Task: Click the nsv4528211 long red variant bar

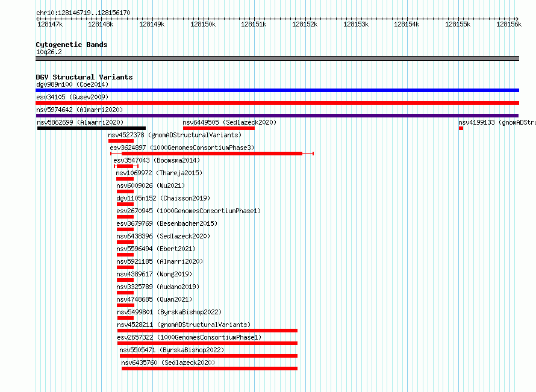Action: (x=208, y=331)
